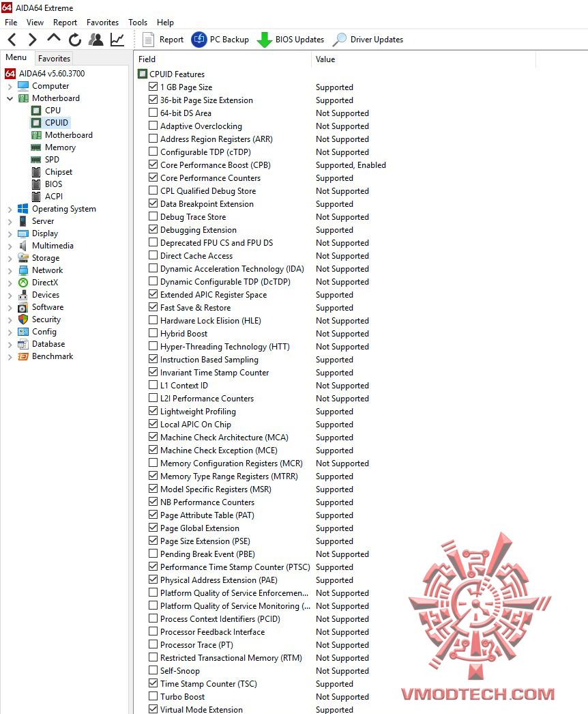
Task: Open the View menu
Action: coord(35,23)
